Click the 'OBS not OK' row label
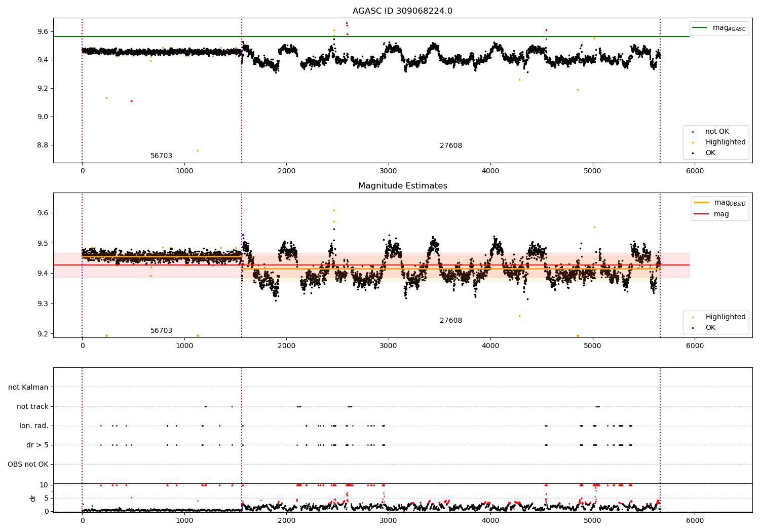This screenshot has width=760, height=532. click(28, 465)
